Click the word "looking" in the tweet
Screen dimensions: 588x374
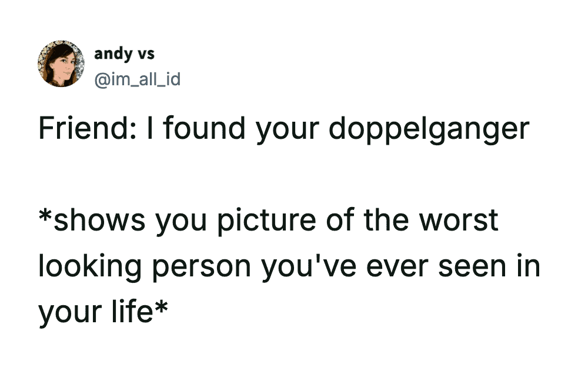click(90, 266)
